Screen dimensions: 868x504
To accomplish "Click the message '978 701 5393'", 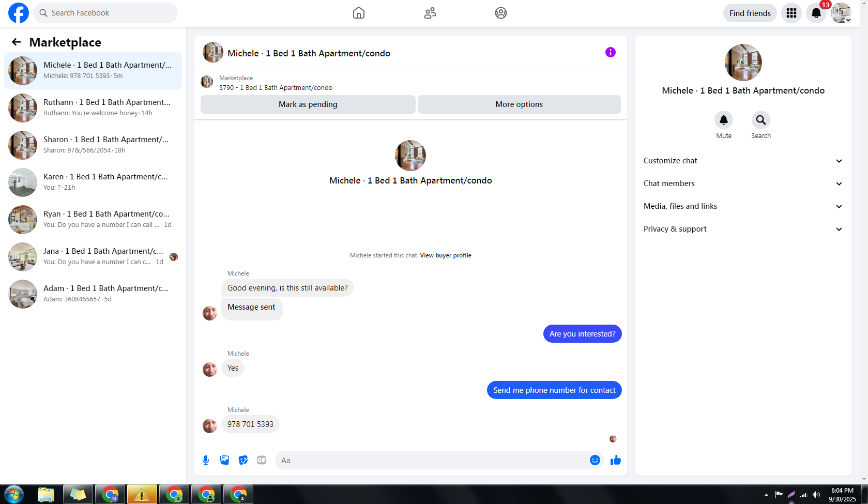I will (x=250, y=424).
